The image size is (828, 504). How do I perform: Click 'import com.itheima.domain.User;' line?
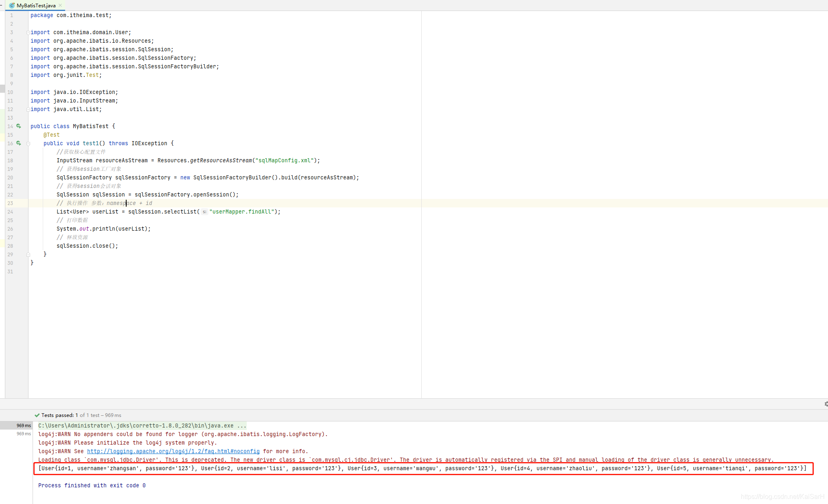(81, 32)
